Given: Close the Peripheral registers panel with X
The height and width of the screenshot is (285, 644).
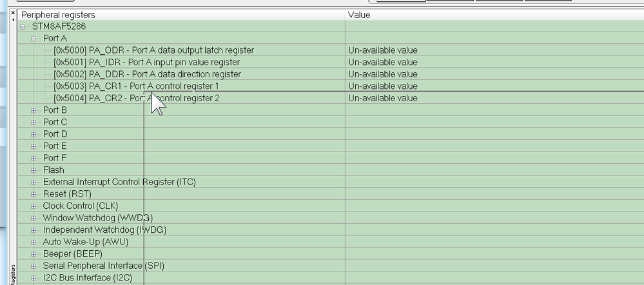Looking at the screenshot, I should pos(12,12).
